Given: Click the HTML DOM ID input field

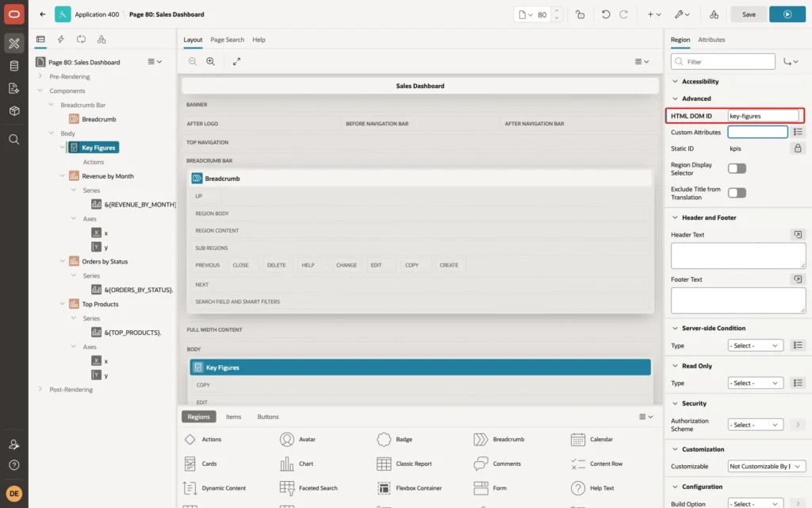Looking at the screenshot, I should point(764,116).
